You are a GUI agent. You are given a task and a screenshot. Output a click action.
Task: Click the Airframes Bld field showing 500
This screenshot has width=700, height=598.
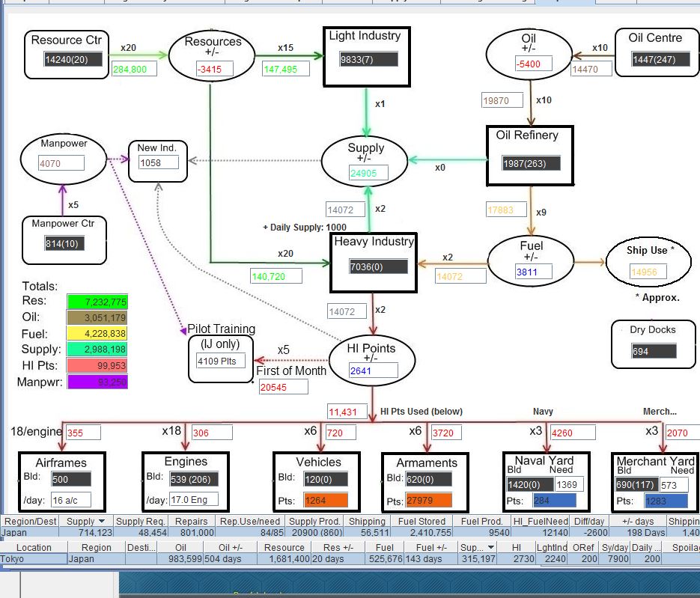coord(71,479)
